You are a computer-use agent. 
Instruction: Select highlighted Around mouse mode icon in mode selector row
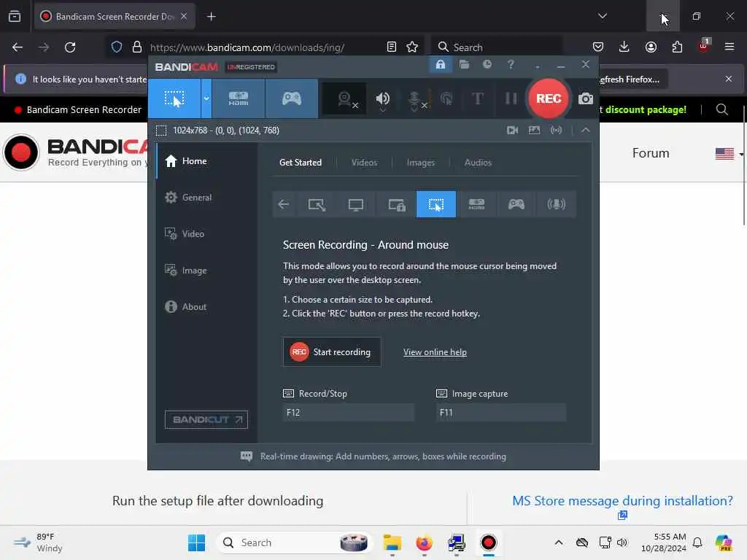tap(436, 204)
